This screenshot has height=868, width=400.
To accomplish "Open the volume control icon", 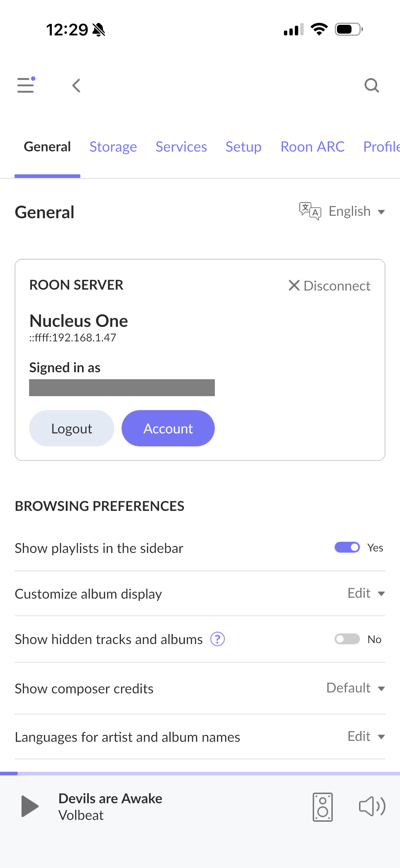I will pyautogui.click(x=372, y=806).
